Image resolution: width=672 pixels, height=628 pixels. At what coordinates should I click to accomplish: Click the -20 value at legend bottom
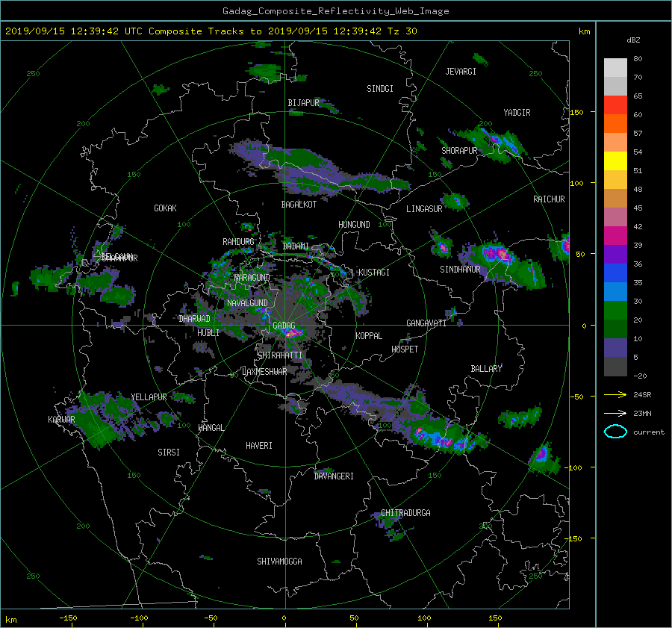(640, 376)
